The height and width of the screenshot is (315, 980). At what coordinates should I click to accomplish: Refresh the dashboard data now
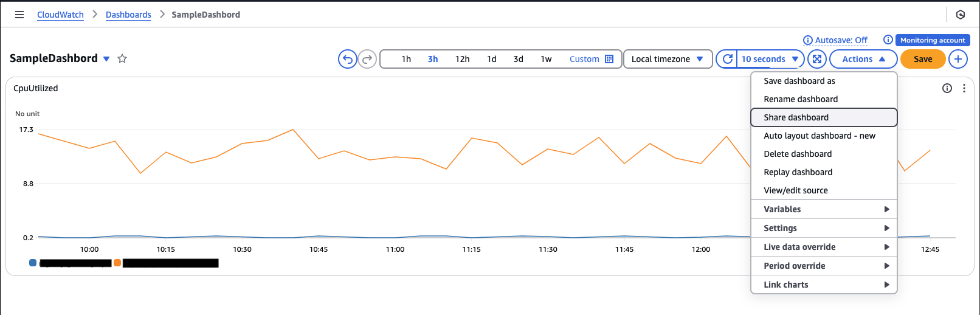(x=727, y=59)
